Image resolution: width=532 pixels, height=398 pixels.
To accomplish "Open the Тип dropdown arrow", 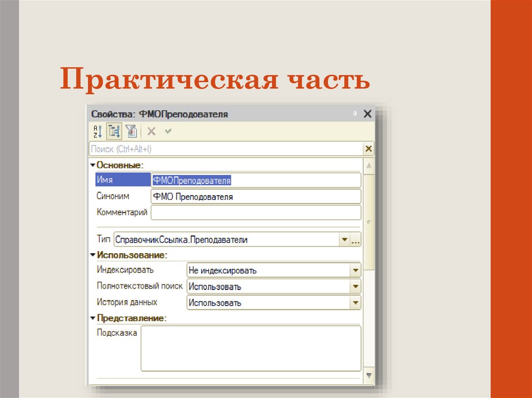I will (344, 240).
